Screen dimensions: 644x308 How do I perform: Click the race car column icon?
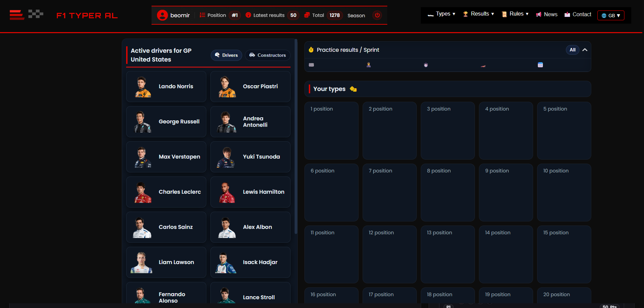(483, 66)
